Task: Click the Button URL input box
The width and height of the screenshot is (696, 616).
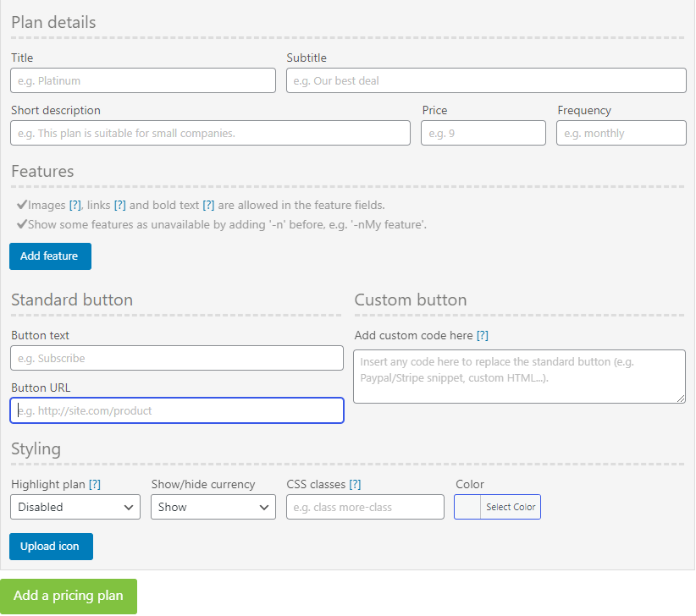Action: pyautogui.click(x=176, y=410)
